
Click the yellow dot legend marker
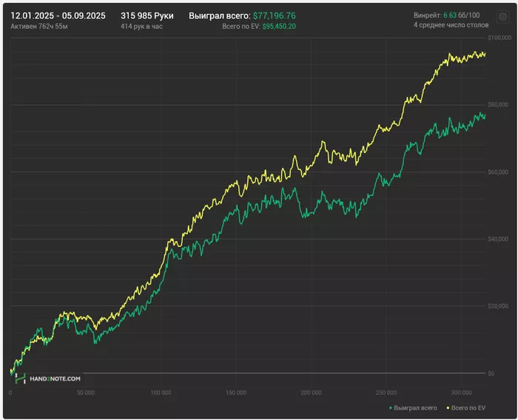click(x=447, y=407)
